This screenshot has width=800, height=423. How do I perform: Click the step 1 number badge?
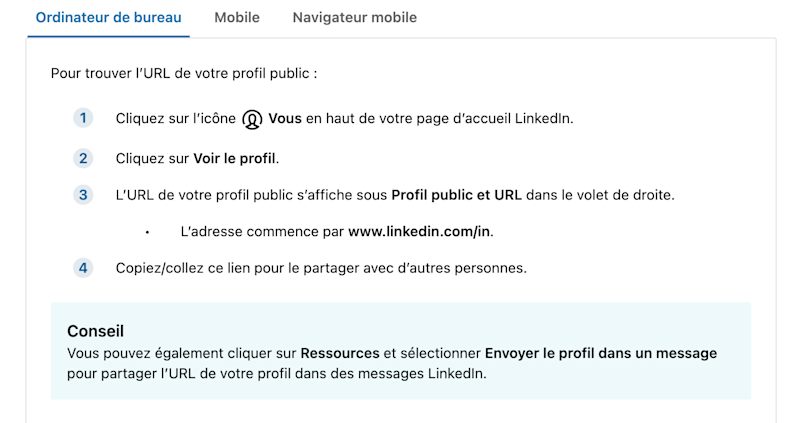click(x=83, y=118)
